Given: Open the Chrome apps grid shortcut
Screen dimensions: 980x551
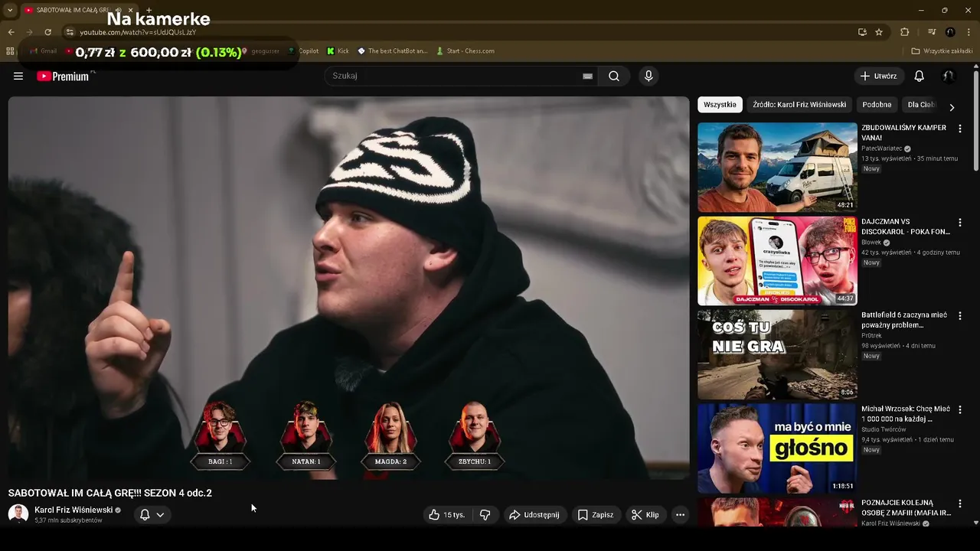Looking at the screenshot, I should (10, 51).
